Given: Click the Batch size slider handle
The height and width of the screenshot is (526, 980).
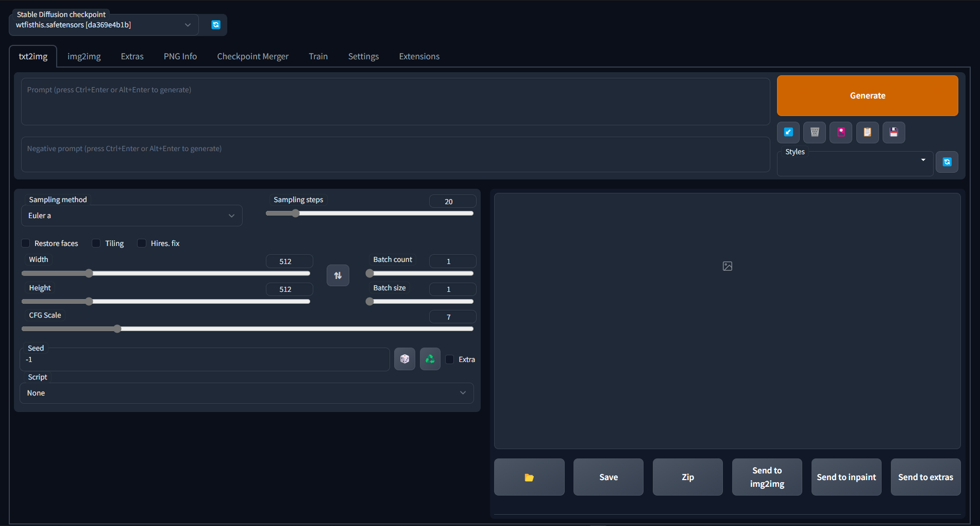Looking at the screenshot, I should [x=369, y=301].
